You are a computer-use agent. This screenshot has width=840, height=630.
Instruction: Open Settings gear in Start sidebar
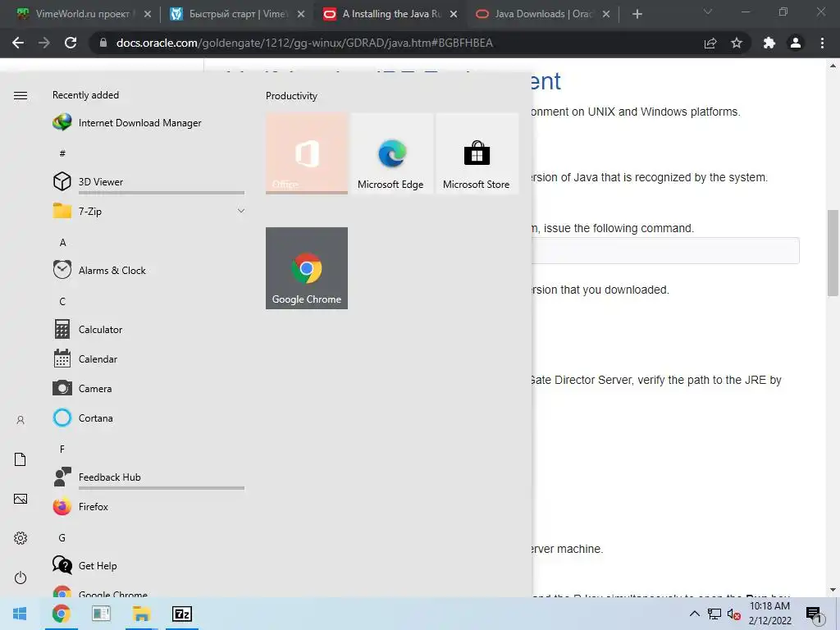point(21,538)
